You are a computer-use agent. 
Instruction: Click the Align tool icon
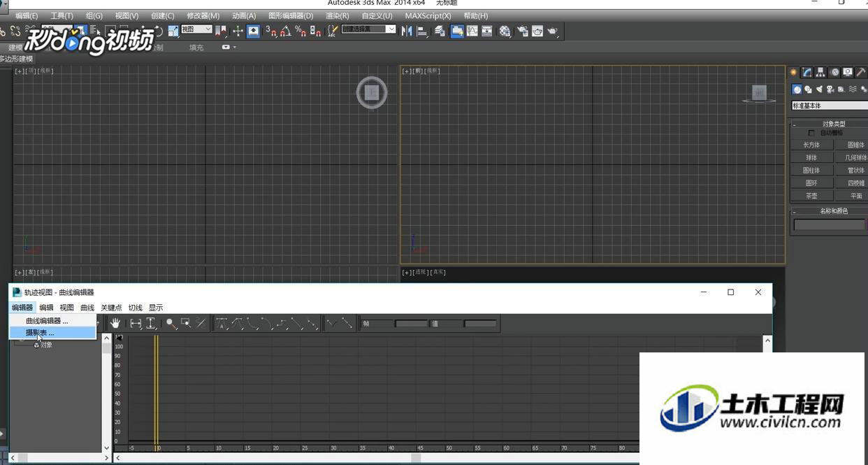click(422, 31)
